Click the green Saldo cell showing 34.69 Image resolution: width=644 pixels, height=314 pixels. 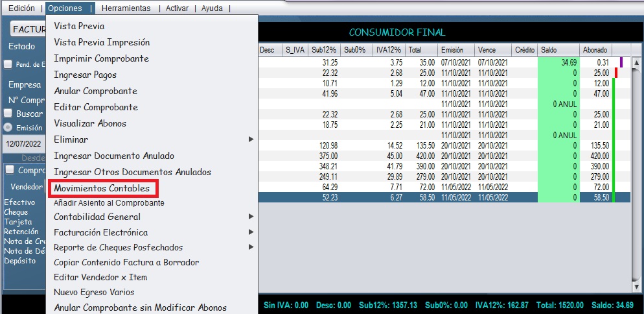coord(558,62)
